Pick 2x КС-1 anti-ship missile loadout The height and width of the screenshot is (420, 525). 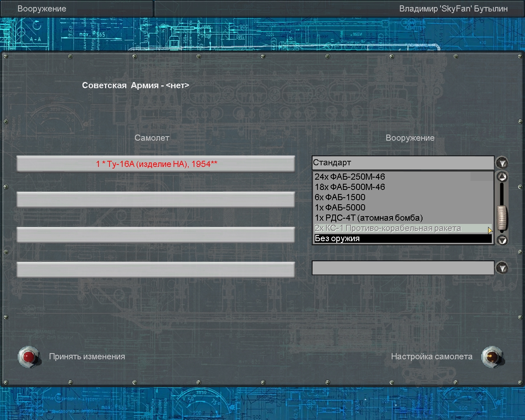[x=403, y=228]
